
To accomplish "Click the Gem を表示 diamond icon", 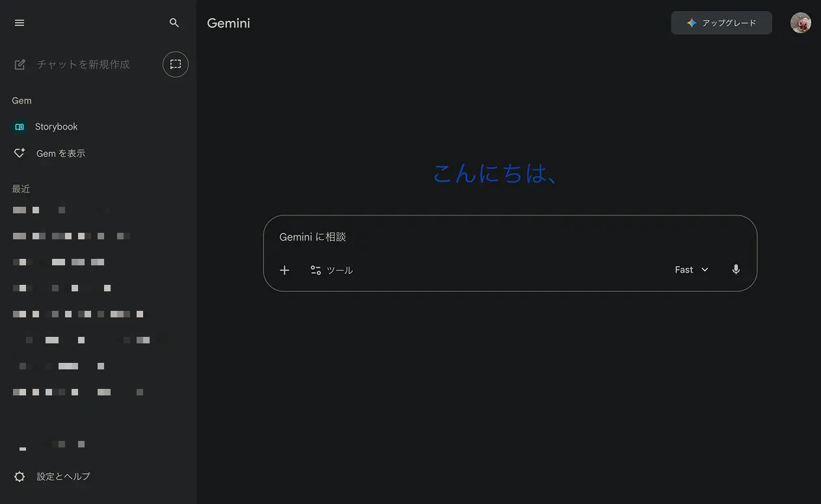I will (19, 153).
